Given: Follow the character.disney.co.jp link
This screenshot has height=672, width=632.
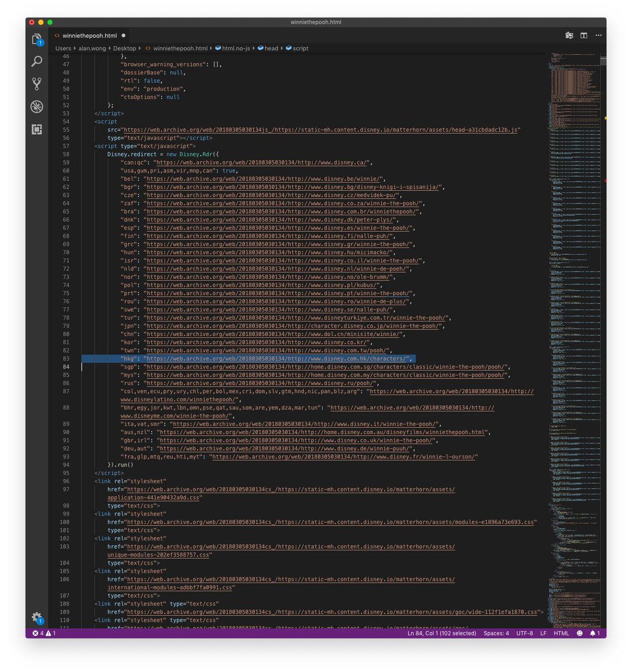Looking at the screenshot, I should pos(293,326).
